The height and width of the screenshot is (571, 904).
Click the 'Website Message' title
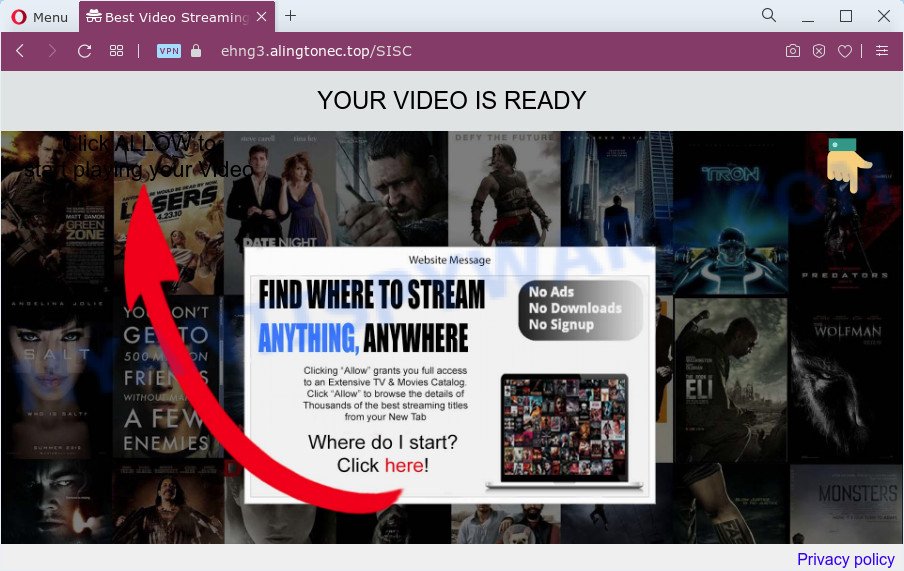(x=450, y=260)
